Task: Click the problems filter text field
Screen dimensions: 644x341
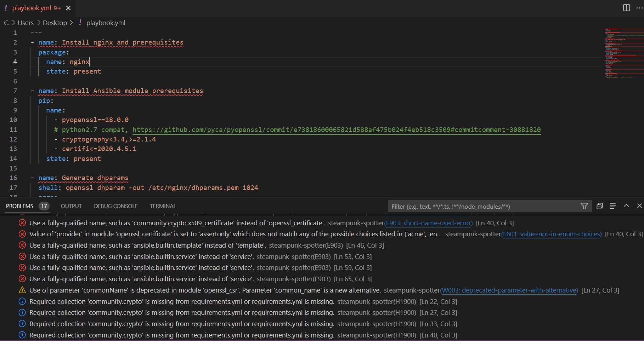Action: click(x=482, y=207)
